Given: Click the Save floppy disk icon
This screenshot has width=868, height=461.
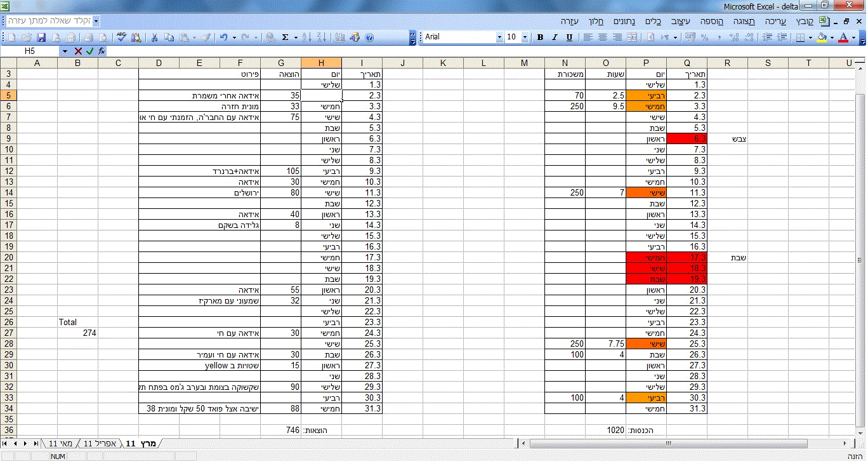Looking at the screenshot, I should tap(41, 37).
